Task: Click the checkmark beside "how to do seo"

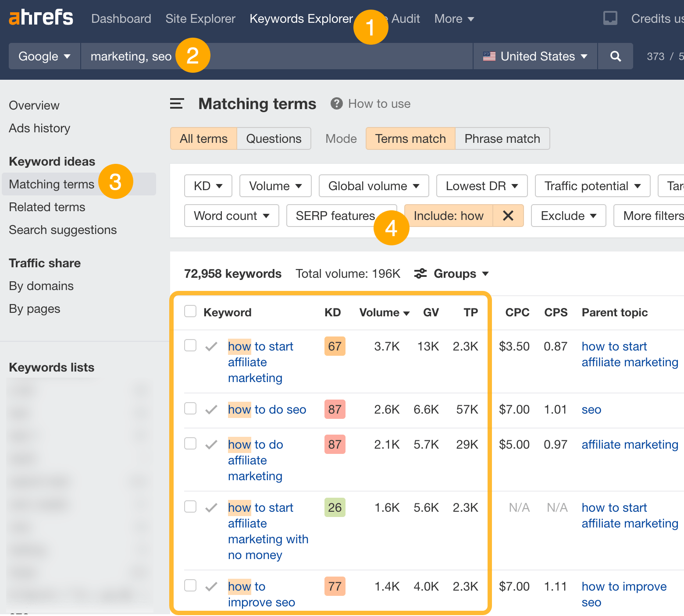Action: [211, 409]
